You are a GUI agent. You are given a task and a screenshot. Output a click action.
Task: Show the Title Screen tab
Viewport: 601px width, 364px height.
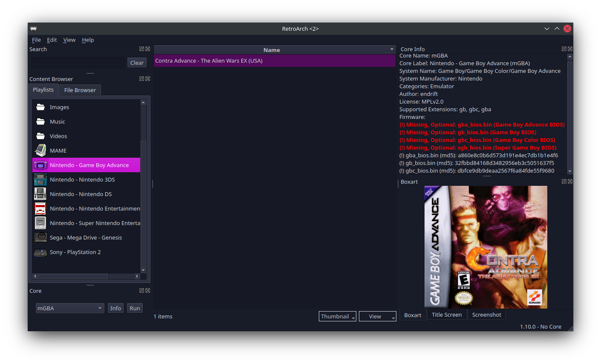(447, 315)
